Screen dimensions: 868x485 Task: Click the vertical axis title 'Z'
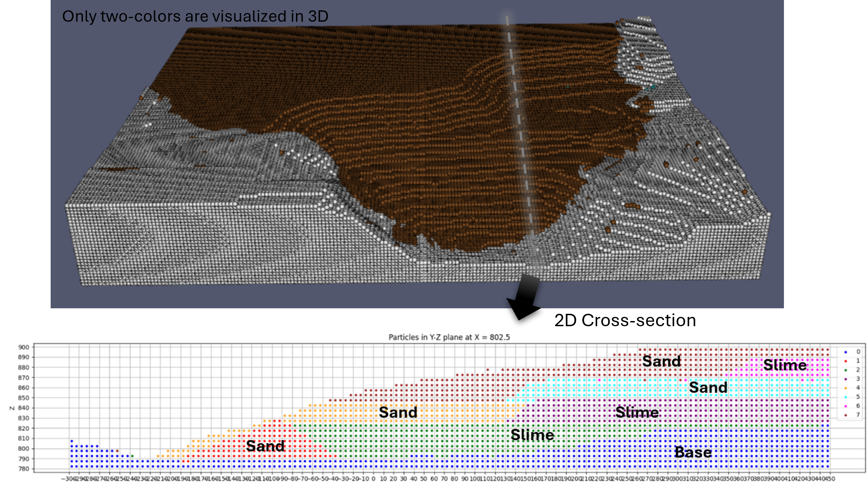11,408
